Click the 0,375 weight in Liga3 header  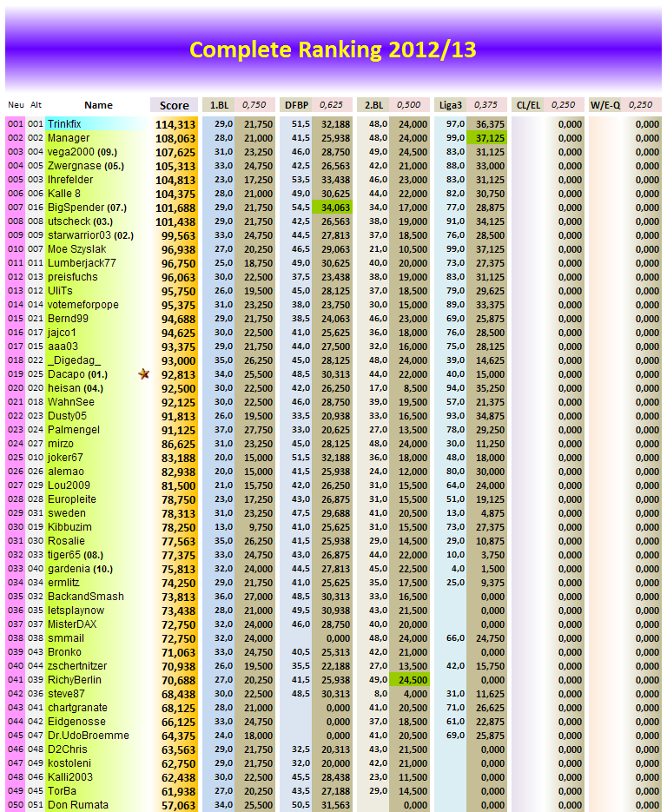[x=485, y=105]
